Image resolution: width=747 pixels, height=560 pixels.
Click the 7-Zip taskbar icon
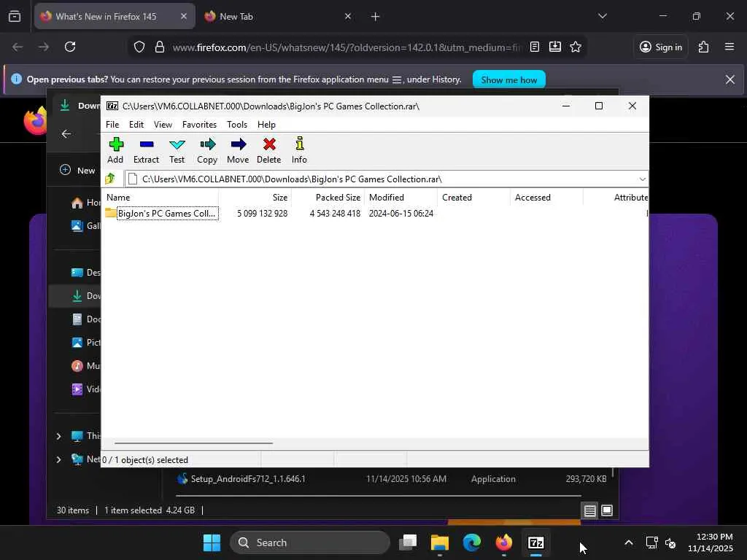[536, 542]
